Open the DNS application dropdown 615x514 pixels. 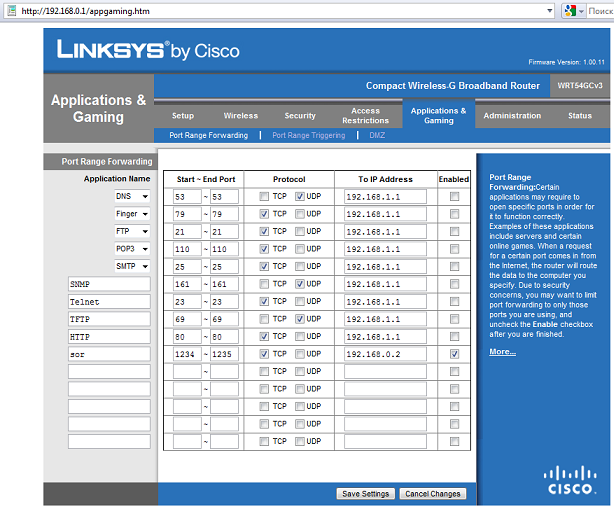click(x=132, y=196)
